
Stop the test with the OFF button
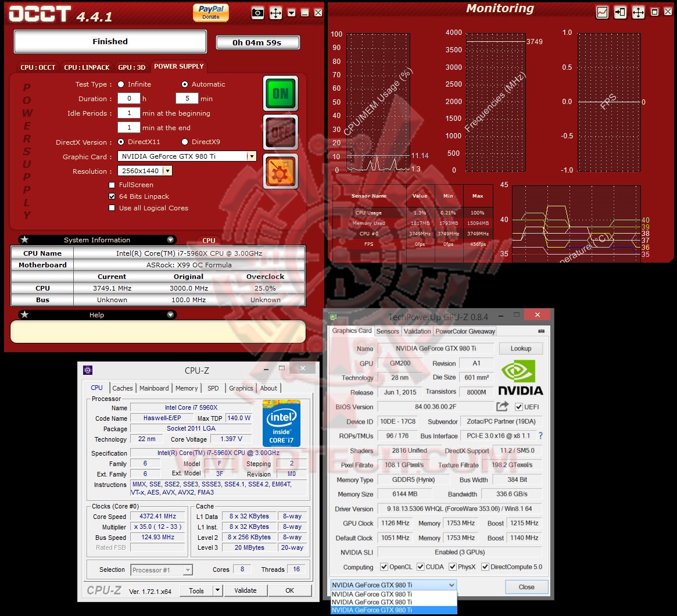tap(281, 132)
